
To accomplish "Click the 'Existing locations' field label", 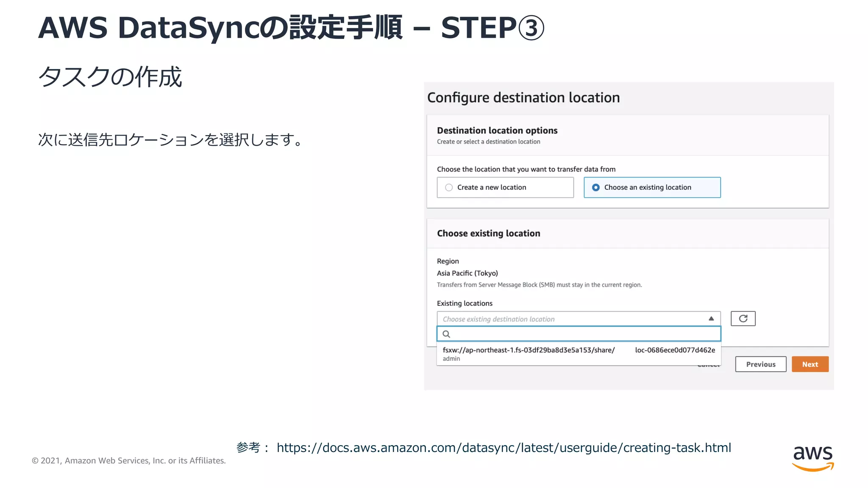I will (x=465, y=303).
